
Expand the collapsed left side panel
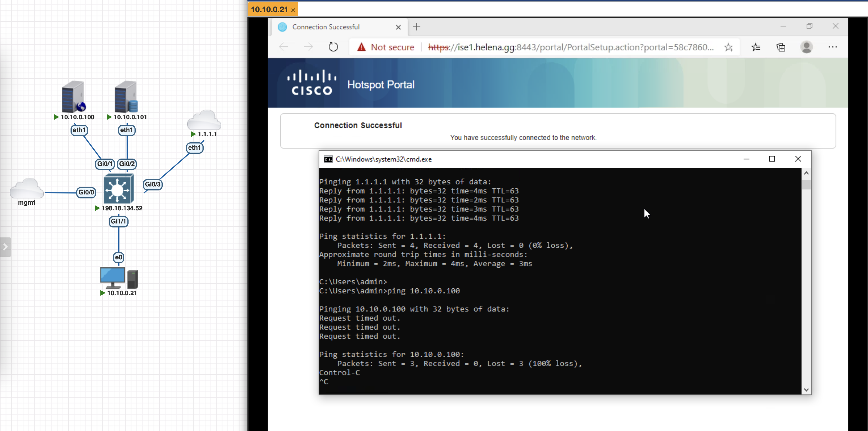point(5,247)
